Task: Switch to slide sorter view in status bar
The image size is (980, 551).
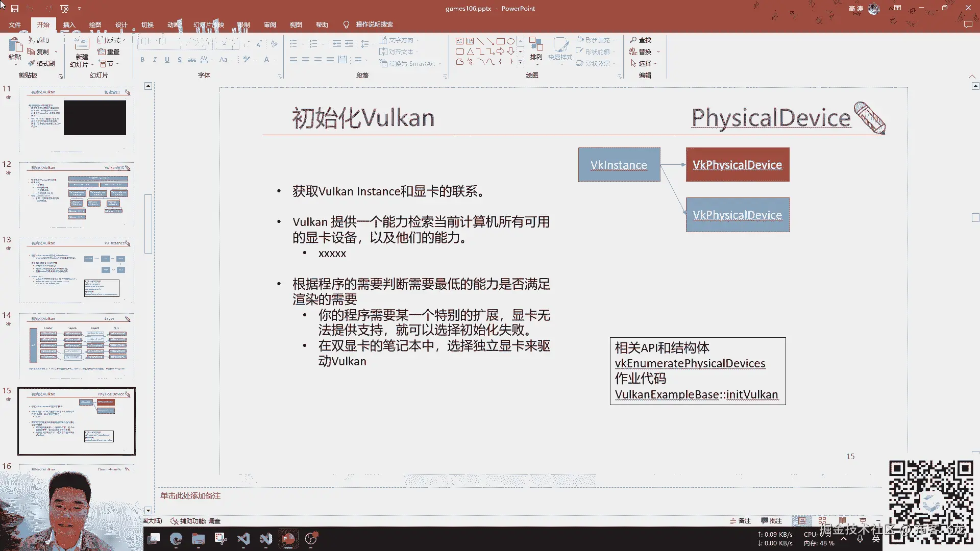Action: [x=822, y=521]
